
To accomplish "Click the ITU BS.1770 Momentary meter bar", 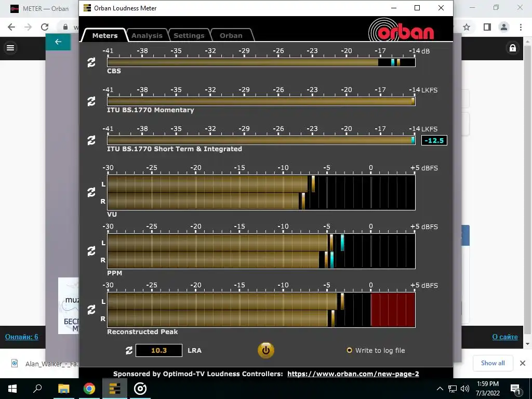I will click(x=261, y=101).
